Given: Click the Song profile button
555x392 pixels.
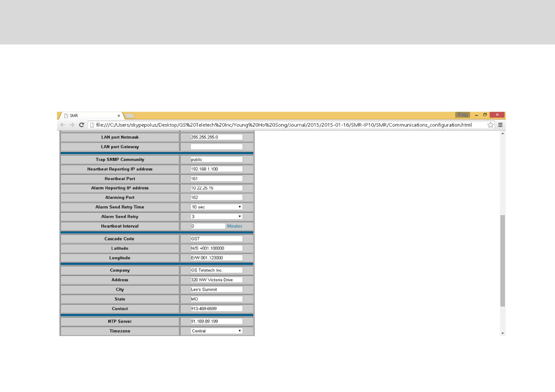Looking at the screenshot, I should pos(462,115).
